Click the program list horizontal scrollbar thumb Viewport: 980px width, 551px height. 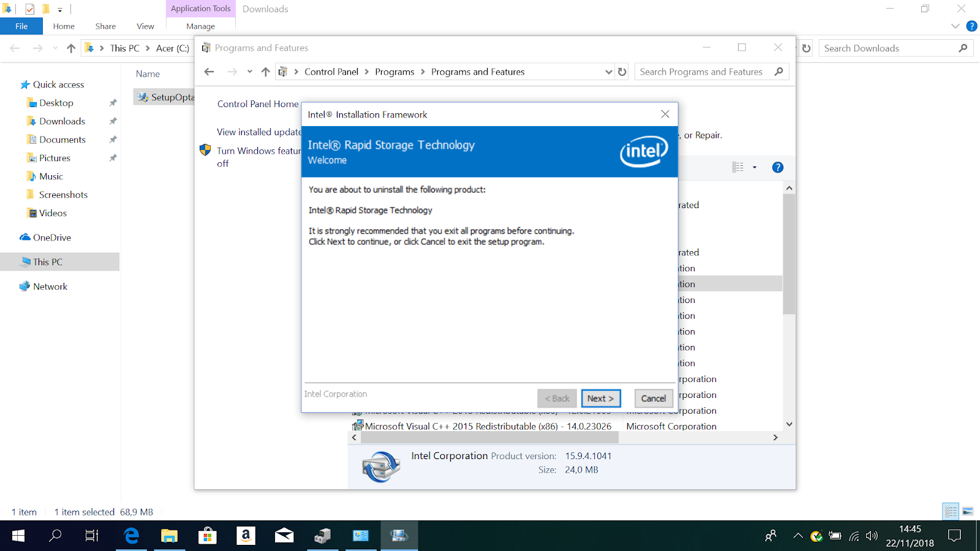click(489, 438)
